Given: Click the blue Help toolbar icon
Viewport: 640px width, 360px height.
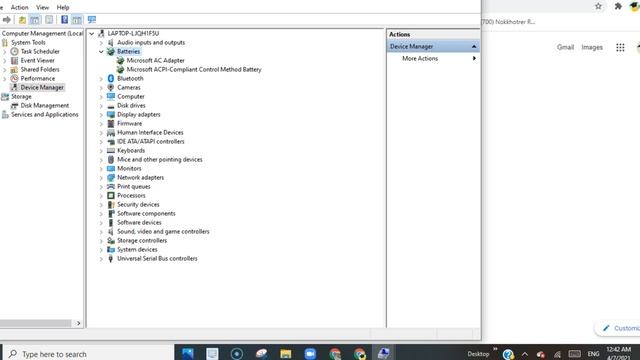Looking at the screenshot, I should (64, 20).
